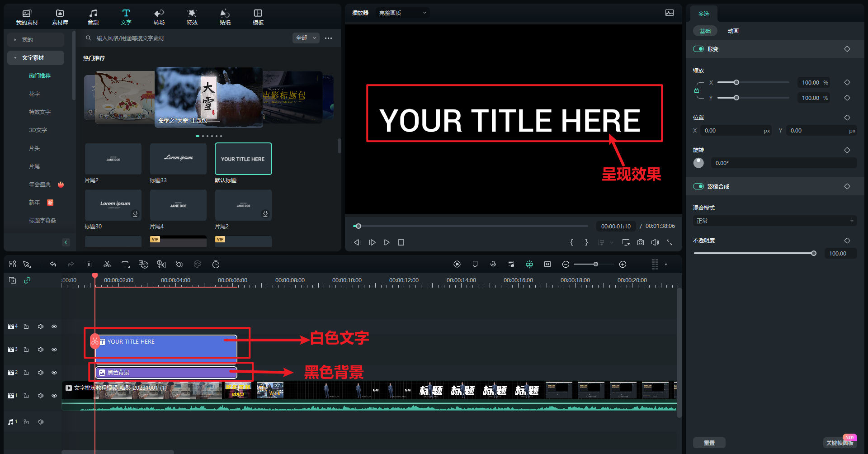Screen dimensions: 868x454
Task: Switch to the 动画 animation tab
Action: coord(733,31)
